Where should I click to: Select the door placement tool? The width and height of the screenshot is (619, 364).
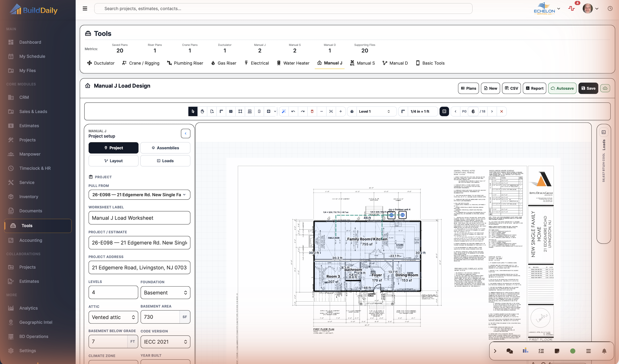(x=259, y=111)
